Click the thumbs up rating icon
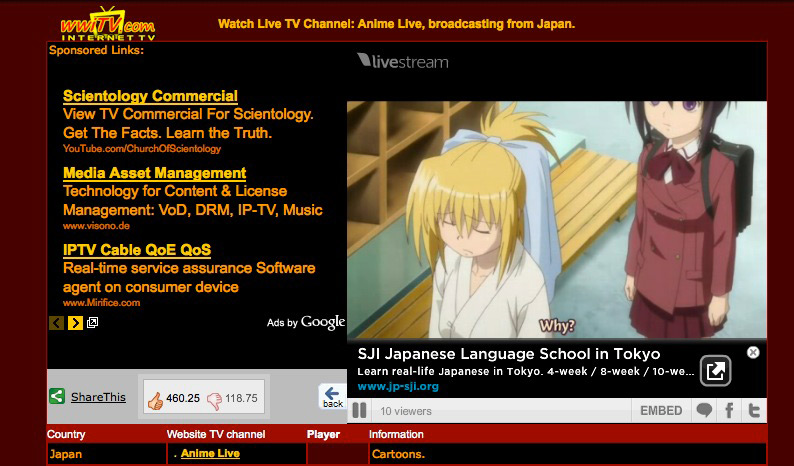The image size is (794, 466). click(155, 398)
